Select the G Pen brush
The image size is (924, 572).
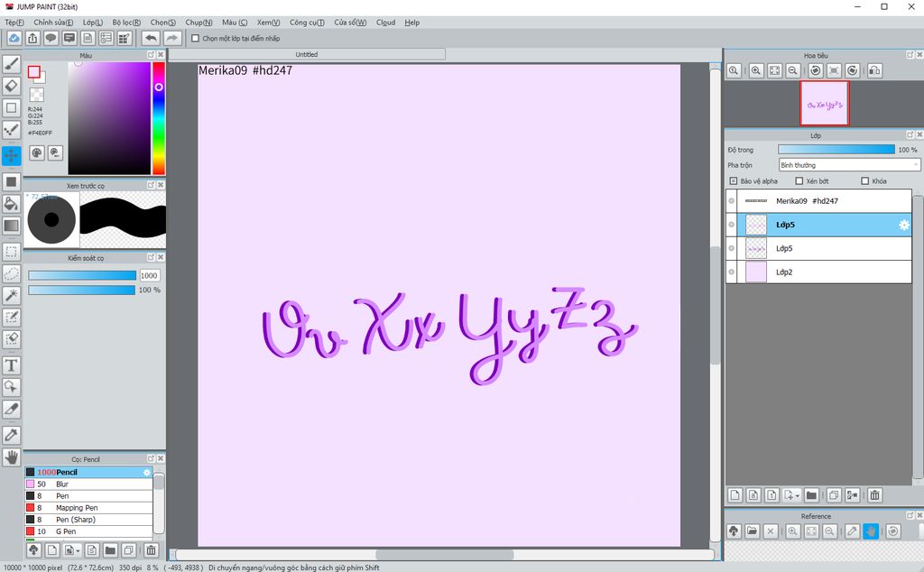click(88, 531)
